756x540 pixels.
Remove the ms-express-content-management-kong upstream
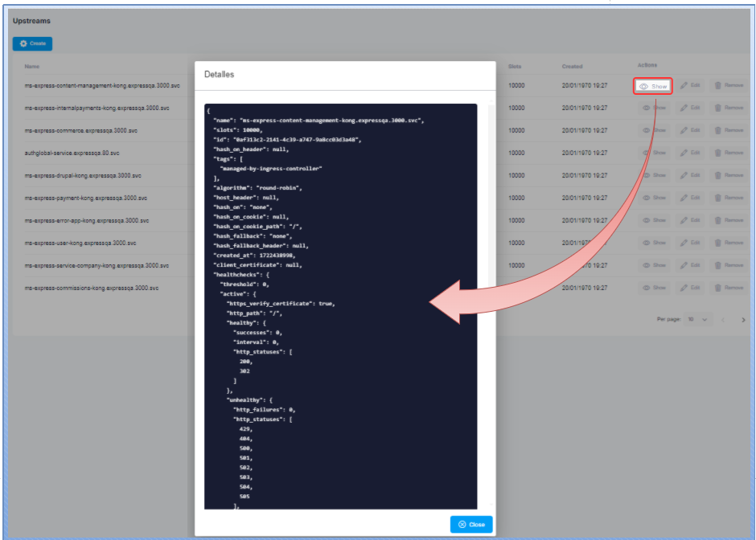point(729,86)
